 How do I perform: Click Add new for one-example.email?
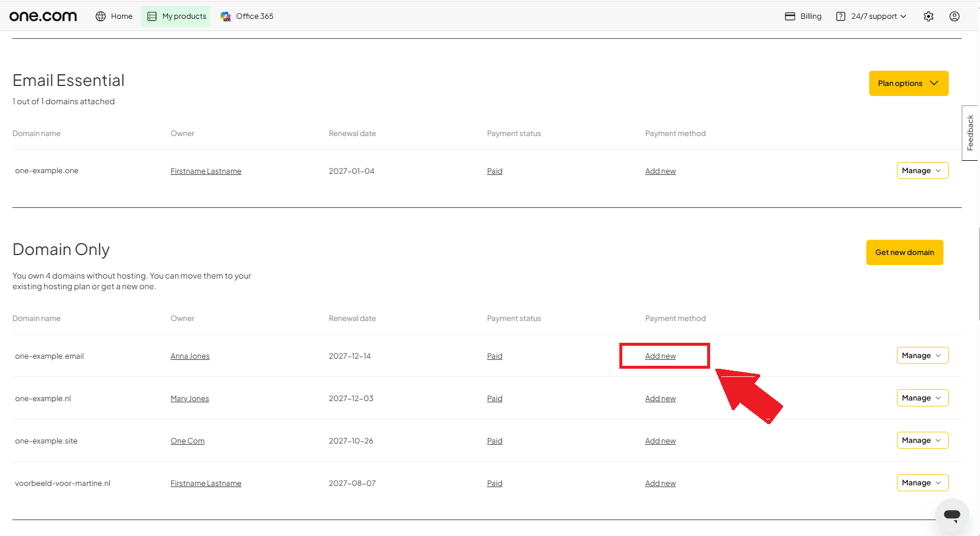coord(661,356)
